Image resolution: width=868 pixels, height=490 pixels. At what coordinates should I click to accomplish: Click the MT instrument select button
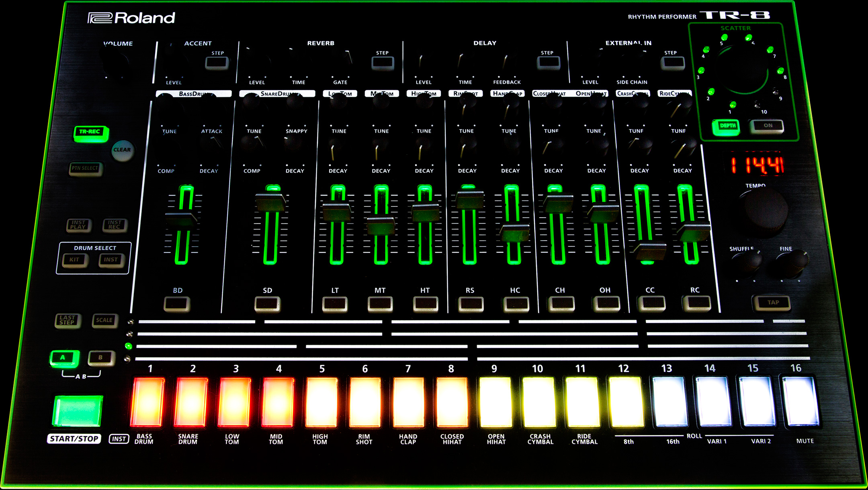click(380, 304)
